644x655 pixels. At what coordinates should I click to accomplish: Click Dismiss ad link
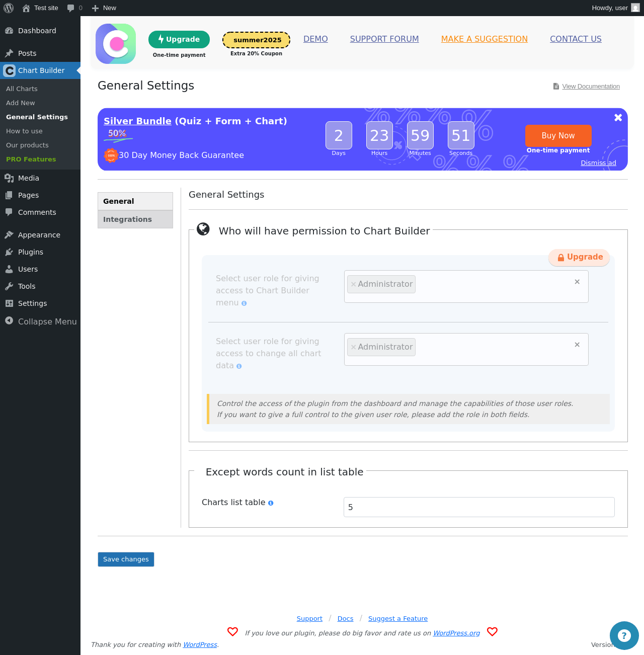[x=598, y=162]
